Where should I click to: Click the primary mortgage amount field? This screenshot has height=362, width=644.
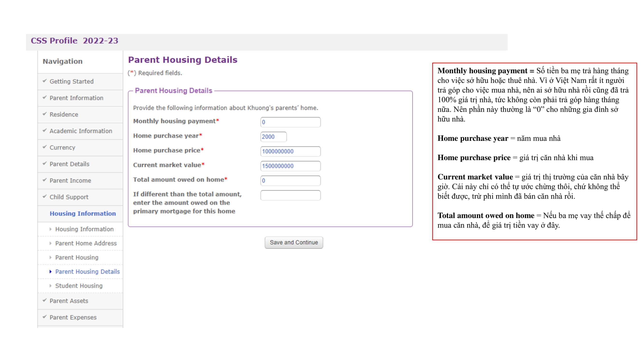tap(290, 195)
